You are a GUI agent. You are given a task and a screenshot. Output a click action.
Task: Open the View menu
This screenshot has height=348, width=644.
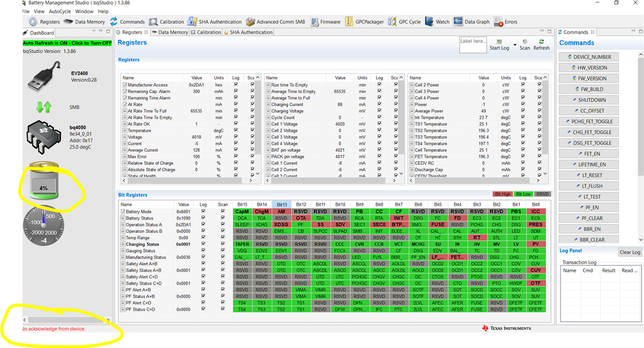(39, 11)
